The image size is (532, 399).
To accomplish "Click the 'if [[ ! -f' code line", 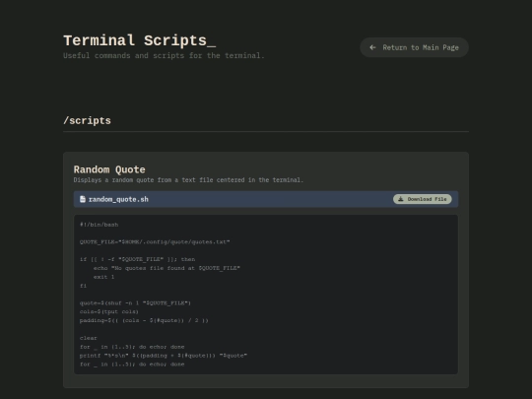I will click(x=137, y=259).
